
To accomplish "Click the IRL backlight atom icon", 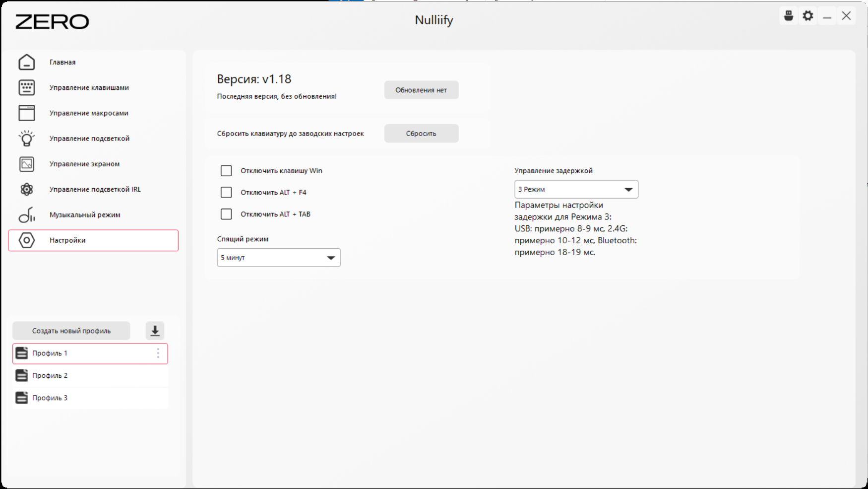I will [27, 189].
